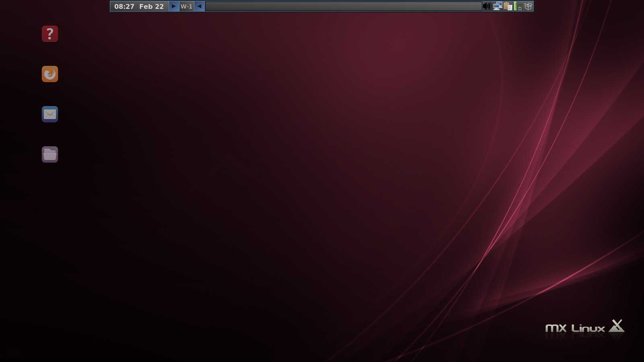Click the green battery power tray icon
Viewport: 644px width, 362px height.
[518, 6]
